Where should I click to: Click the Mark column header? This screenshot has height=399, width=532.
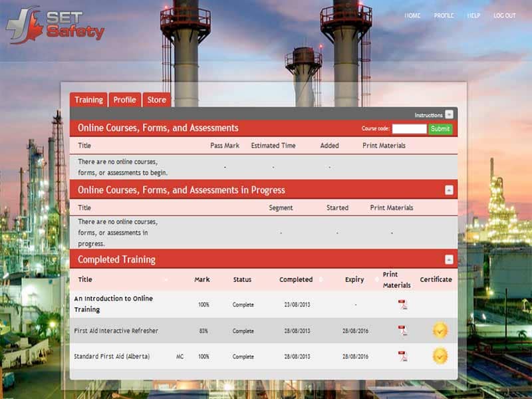202,279
